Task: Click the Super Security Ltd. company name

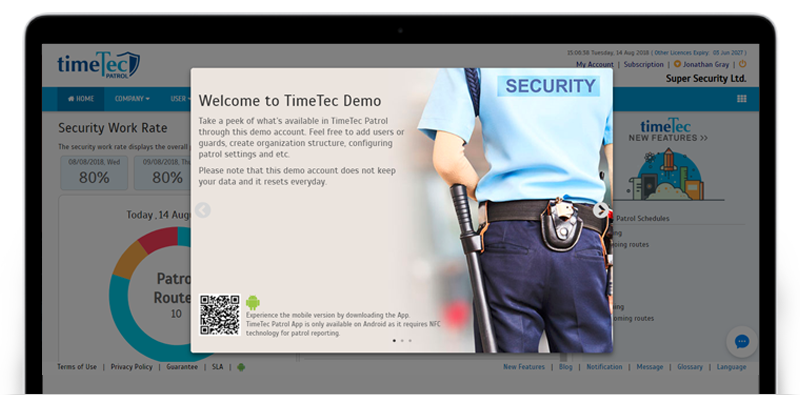Action: pos(706,79)
